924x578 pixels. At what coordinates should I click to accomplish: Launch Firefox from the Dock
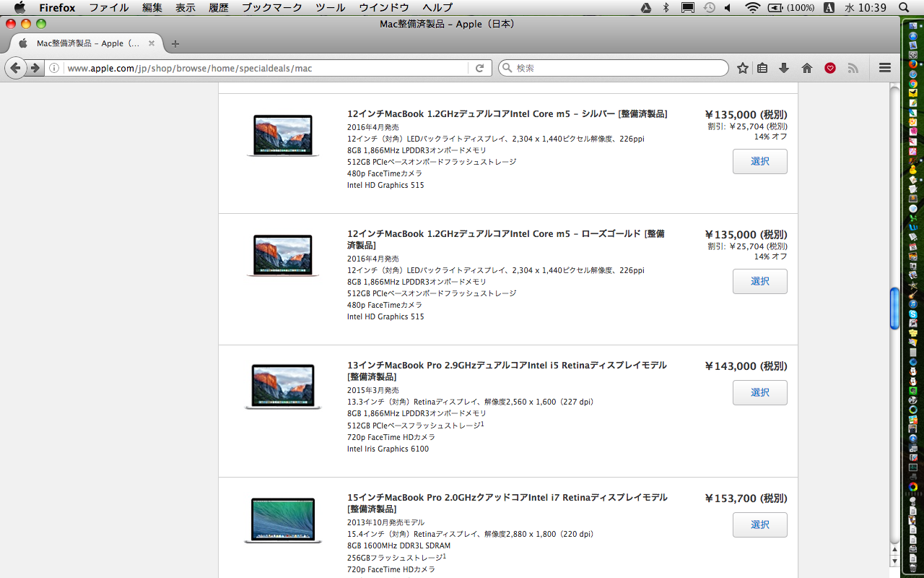tap(913, 64)
